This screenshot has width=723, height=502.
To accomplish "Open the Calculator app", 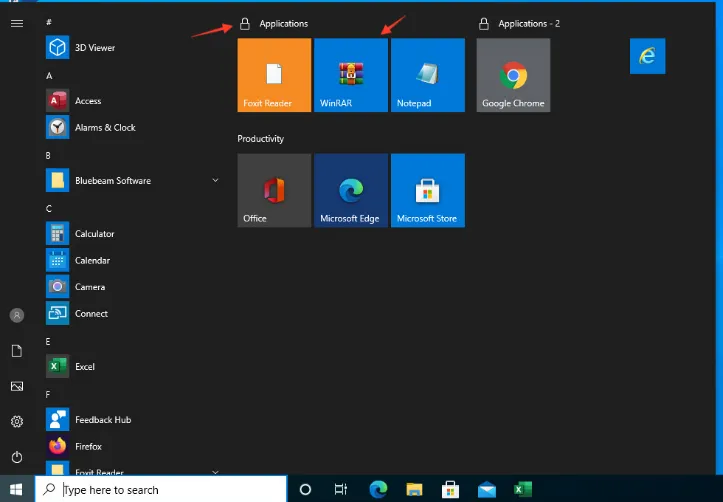I will [133, 234].
